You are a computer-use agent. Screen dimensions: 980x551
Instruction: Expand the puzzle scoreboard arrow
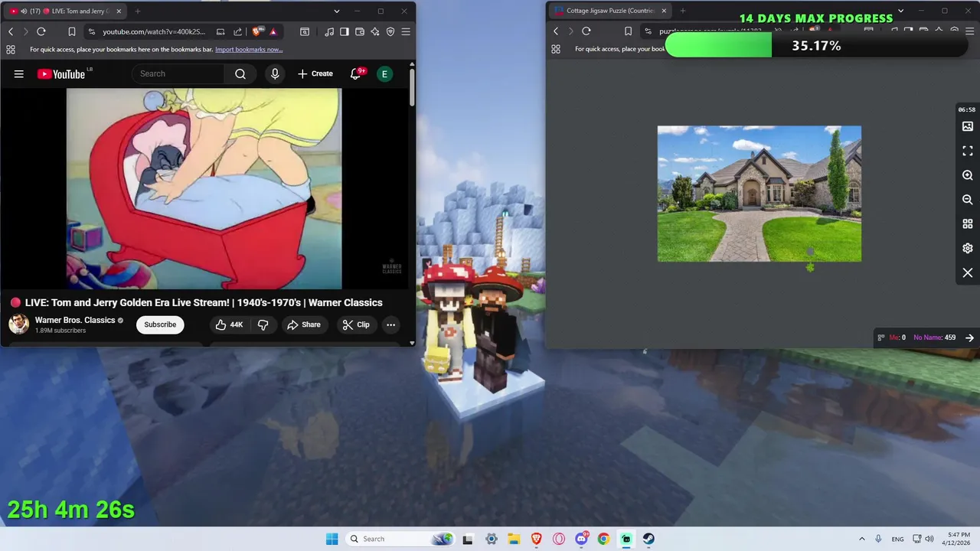tap(969, 337)
